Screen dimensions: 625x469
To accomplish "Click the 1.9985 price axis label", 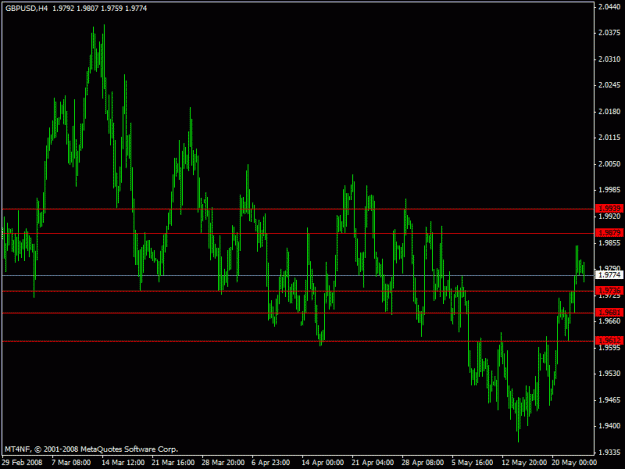I will (609, 190).
